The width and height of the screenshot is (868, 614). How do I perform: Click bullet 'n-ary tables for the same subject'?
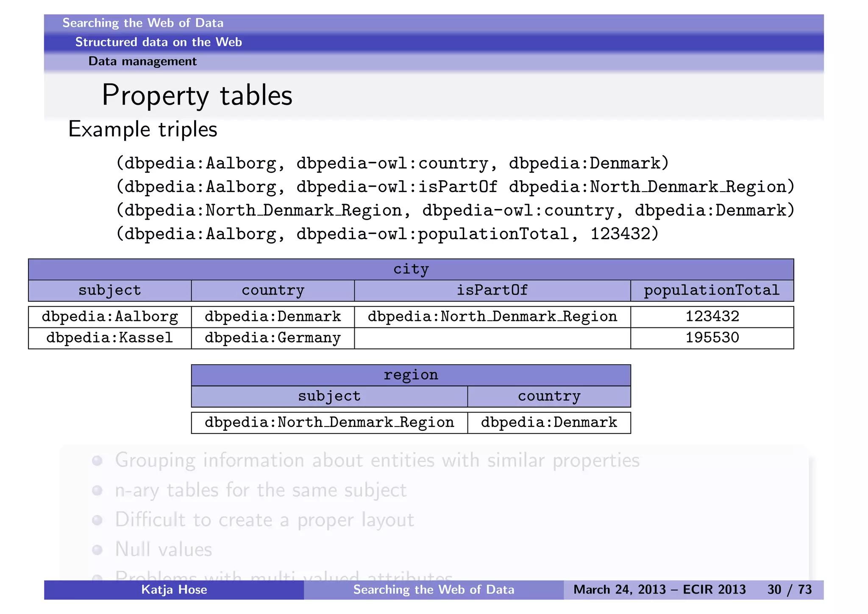[261, 491]
